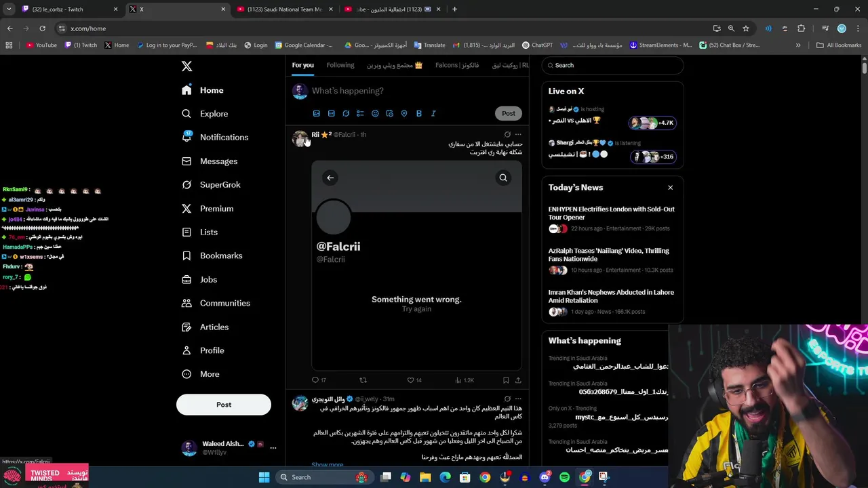868x488 pixels.
Task: Open the ChatGPT bookmark
Action: point(537,45)
